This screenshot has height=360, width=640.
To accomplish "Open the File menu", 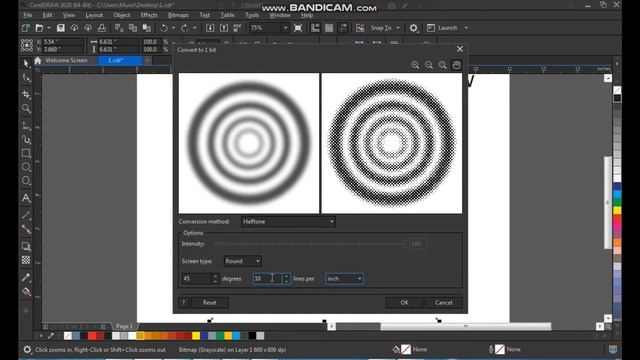I will tap(27, 15).
